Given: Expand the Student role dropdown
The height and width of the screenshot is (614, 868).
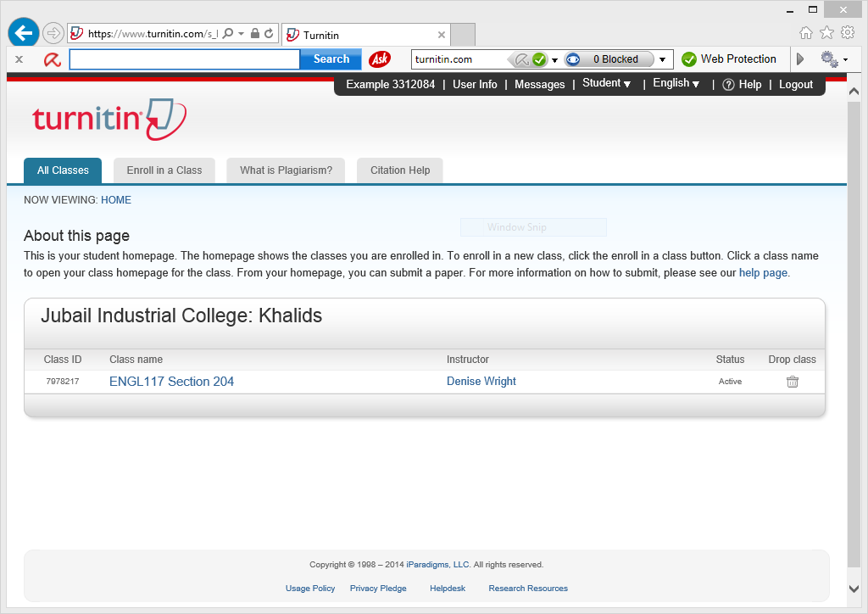Looking at the screenshot, I should 607,84.
